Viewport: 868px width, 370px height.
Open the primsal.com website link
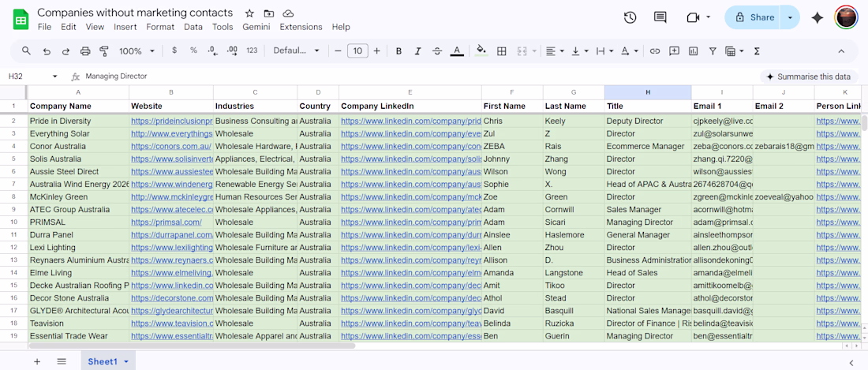166,222
